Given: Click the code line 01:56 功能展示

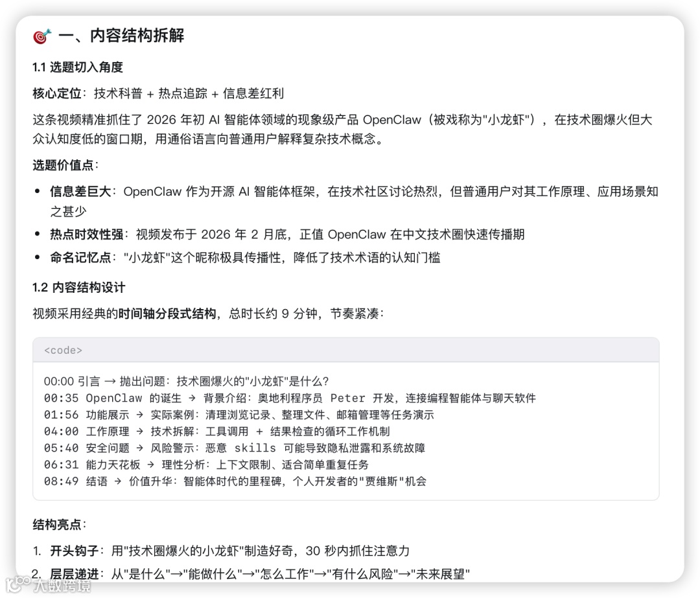Looking at the screenshot, I should point(239,415).
